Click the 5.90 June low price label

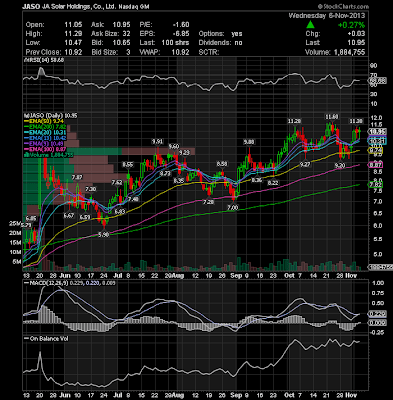tap(104, 235)
